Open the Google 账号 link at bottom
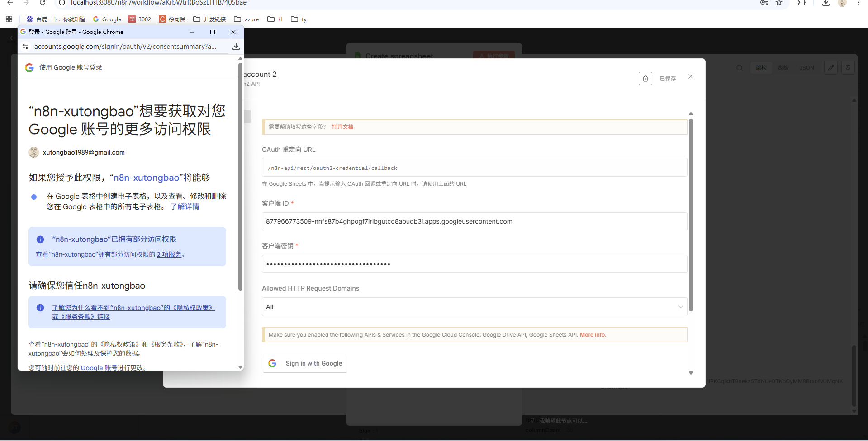 coord(99,367)
